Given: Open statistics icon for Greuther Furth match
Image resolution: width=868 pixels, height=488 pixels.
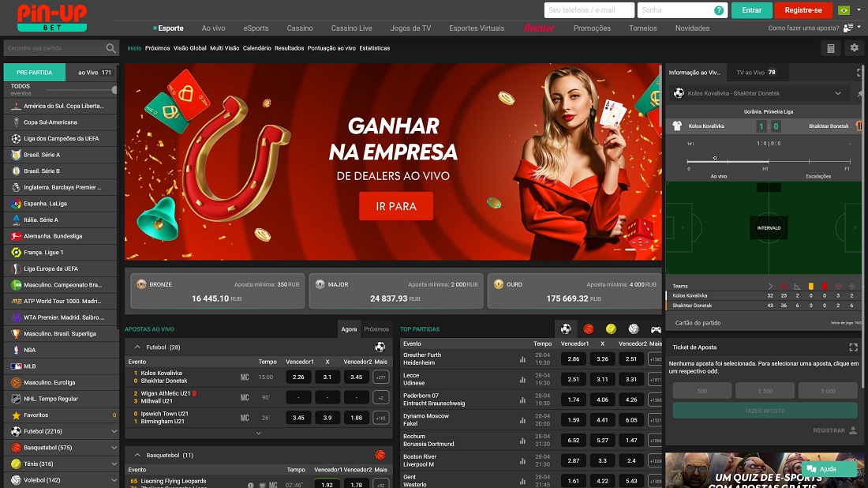Looking at the screenshot, I should [x=522, y=359].
